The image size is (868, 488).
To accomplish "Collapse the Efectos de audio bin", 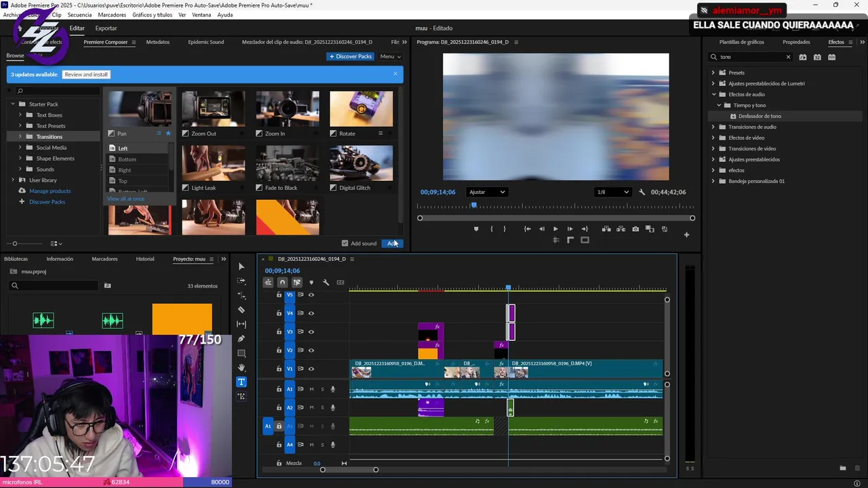I will point(713,94).
